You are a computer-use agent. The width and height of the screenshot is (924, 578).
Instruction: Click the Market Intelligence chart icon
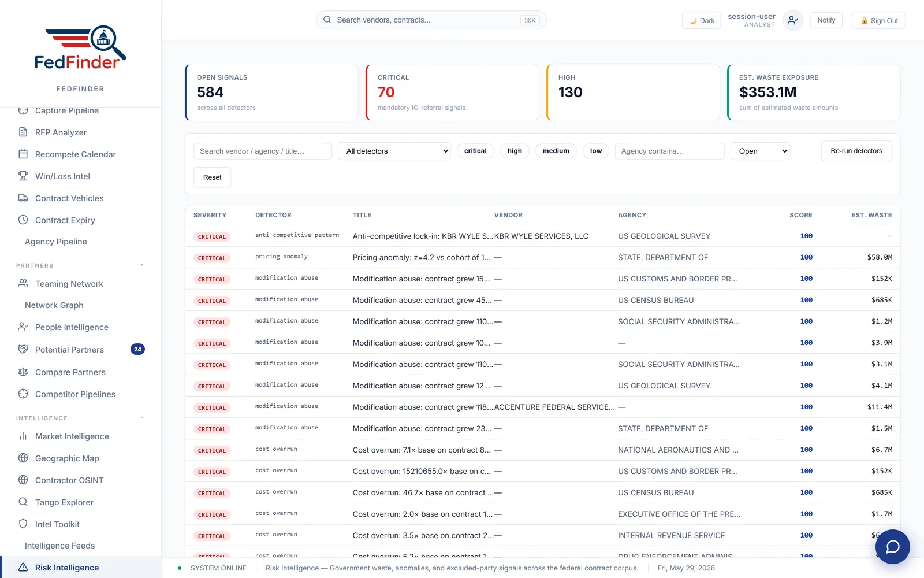tap(23, 436)
